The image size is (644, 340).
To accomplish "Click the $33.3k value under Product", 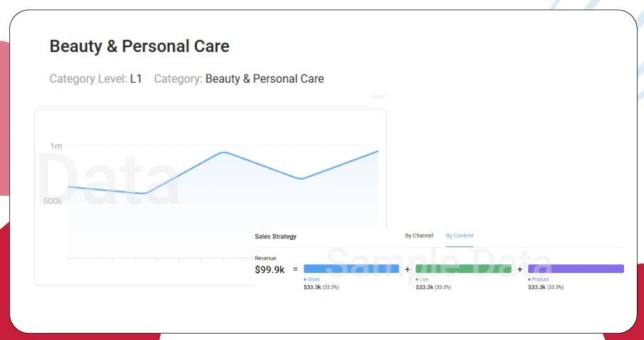I will 537,287.
